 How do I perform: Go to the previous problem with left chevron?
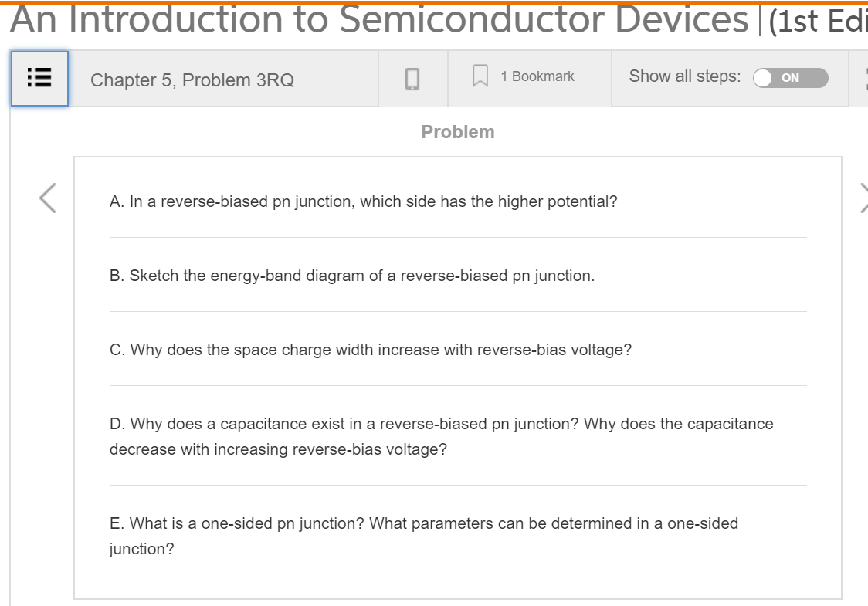pos(46,198)
